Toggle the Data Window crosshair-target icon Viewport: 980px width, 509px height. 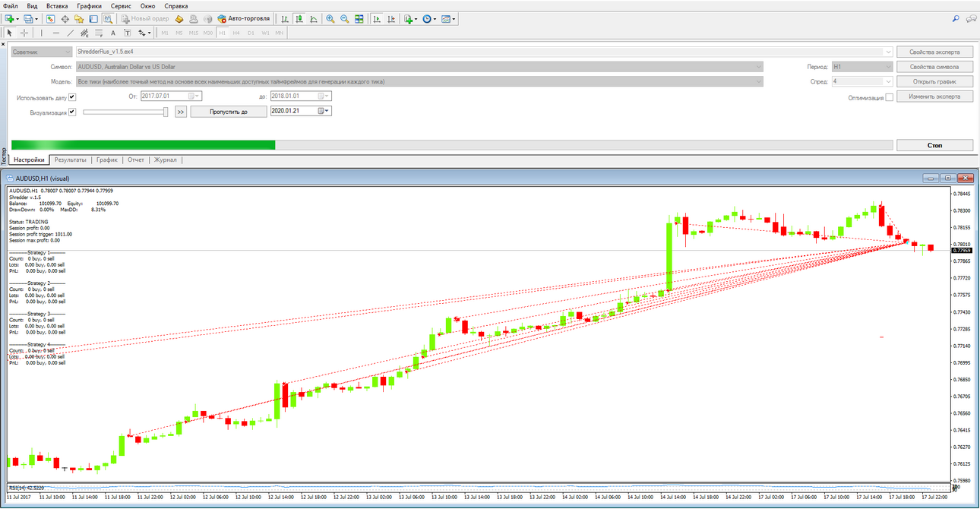[65, 18]
